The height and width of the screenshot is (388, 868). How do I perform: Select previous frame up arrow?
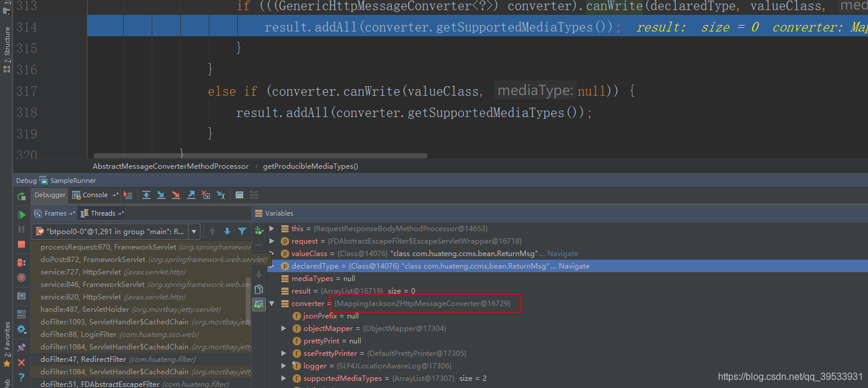pyautogui.click(x=212, y=231)
